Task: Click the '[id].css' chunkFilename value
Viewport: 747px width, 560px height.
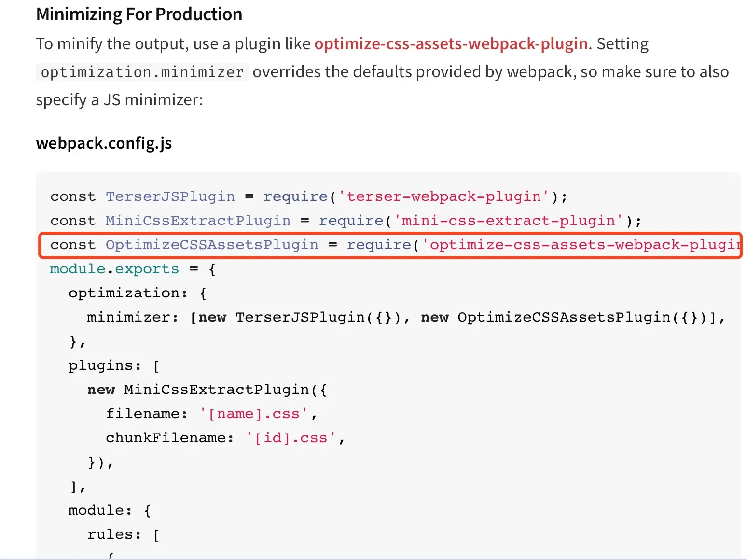Action: [x=291, y=438]
